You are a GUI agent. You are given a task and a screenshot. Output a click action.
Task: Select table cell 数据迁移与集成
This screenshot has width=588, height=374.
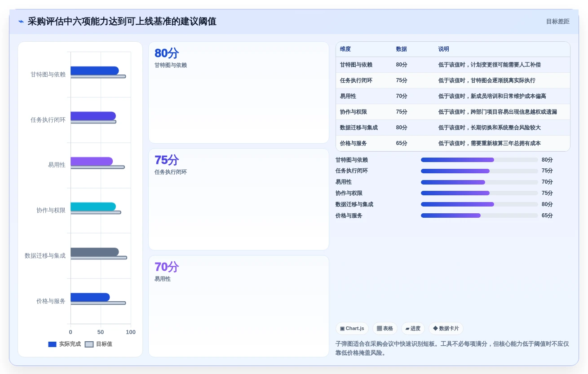click(359, 128)
